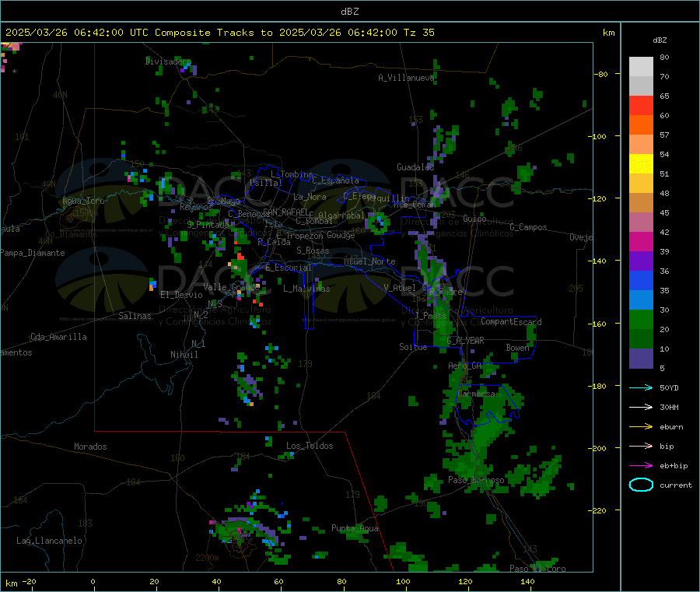Image resolution: width=700 pixels, height=592 pixels.
Task: Select the red 65–60 dBZ legend band
Action: (x=641, y=105)
